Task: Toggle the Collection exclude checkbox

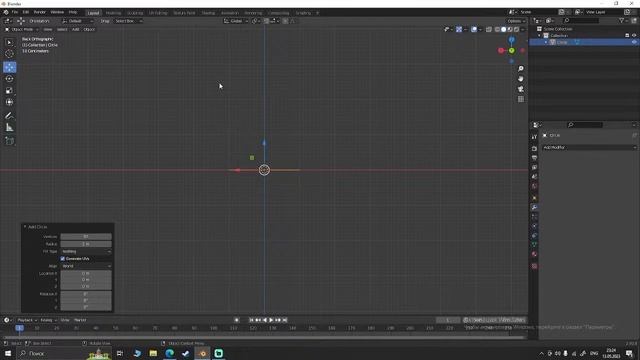Action: point(627,36)
